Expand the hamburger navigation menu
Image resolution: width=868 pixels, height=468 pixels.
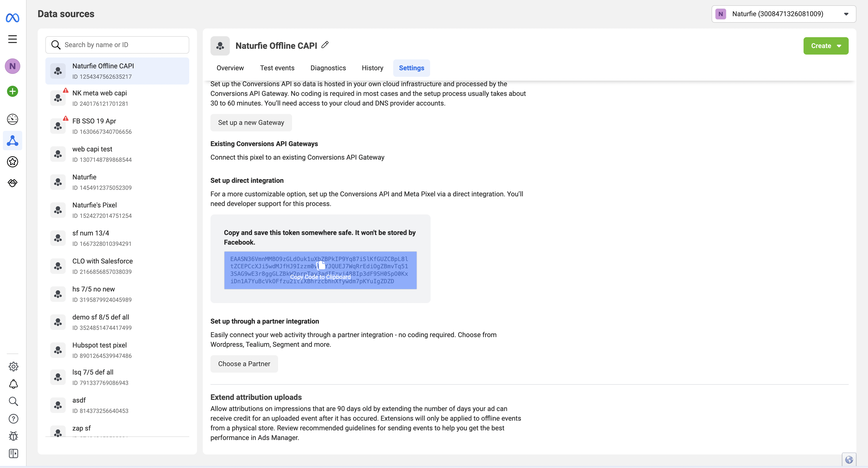tap(13, 39)
